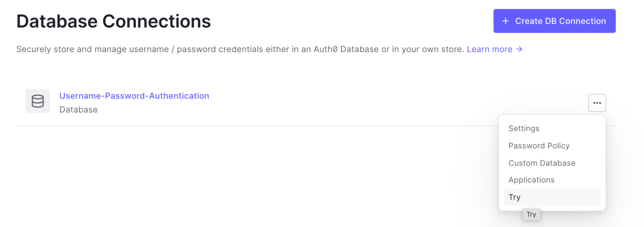Choose Settings from the dropdown menu
The image size is (644, 227).
524,128
